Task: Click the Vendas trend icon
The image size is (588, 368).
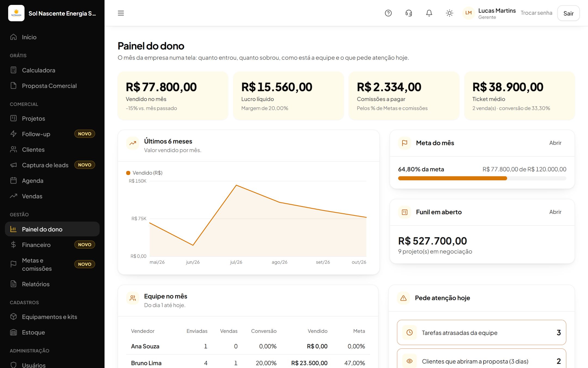Action: pyautogui.click(x=13, y=196)
